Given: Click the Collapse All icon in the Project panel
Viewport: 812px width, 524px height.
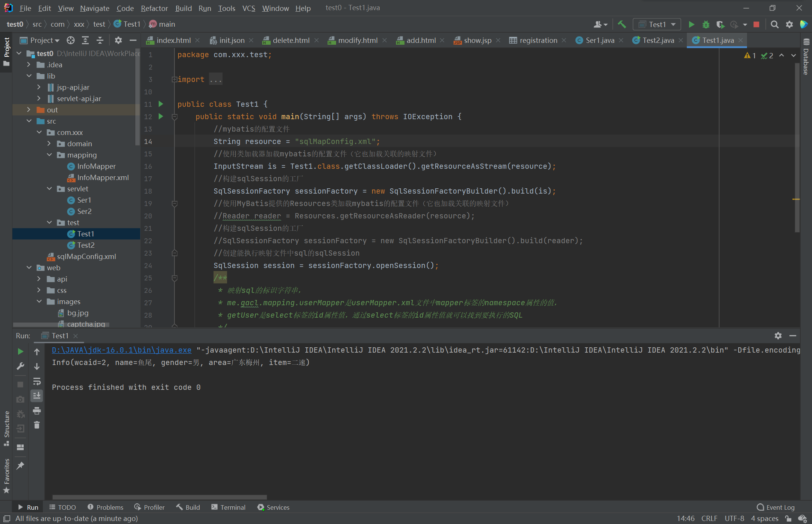Looking at the screenshot, I should 100,40.
